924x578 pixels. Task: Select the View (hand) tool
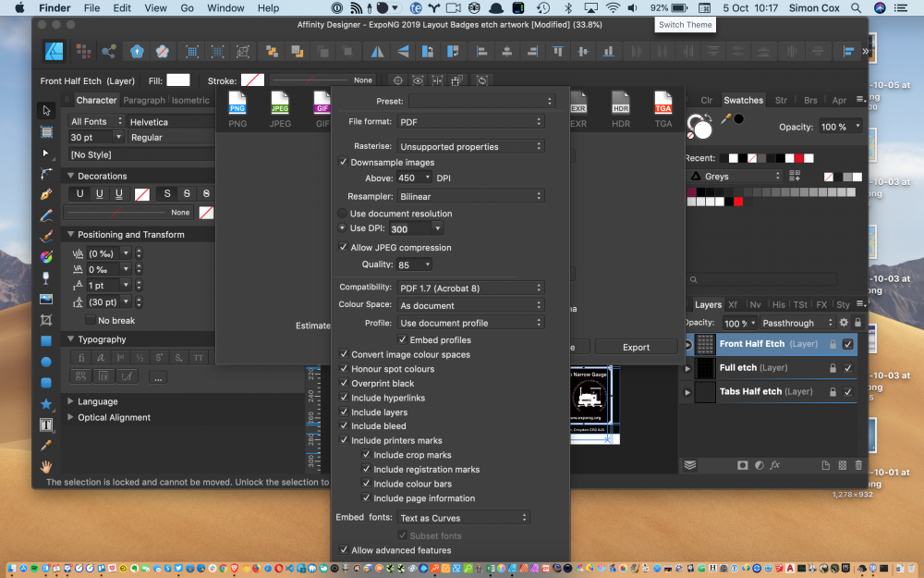point(47,466)
